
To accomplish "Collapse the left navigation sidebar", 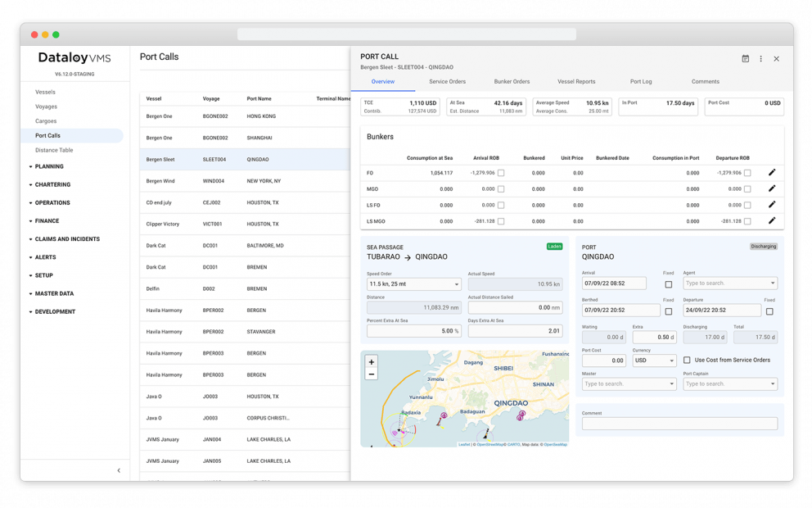I will (119, 470).
